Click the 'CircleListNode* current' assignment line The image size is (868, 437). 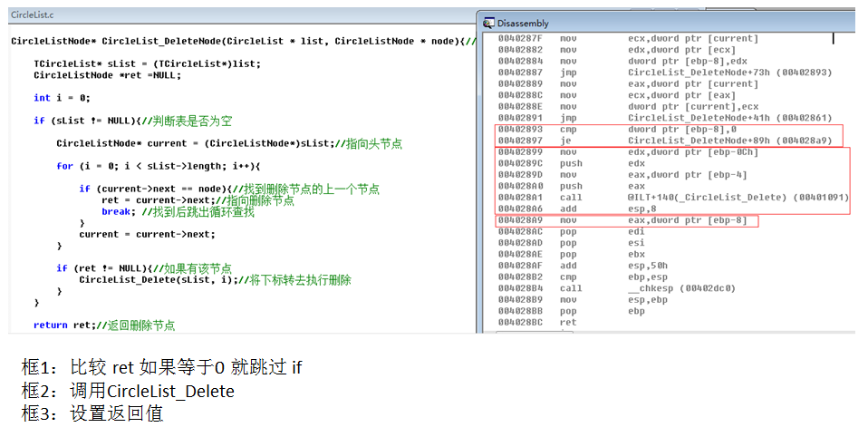click(229, 143)
